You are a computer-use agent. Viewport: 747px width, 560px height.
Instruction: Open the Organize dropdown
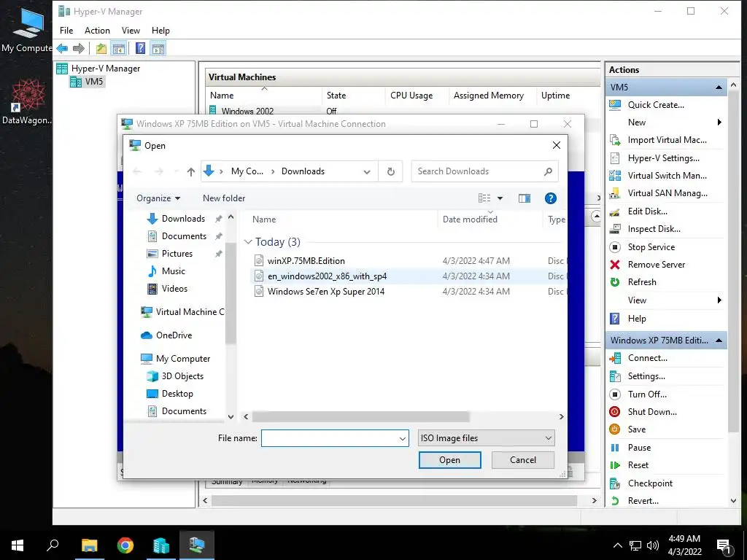[x=158, y=198]
